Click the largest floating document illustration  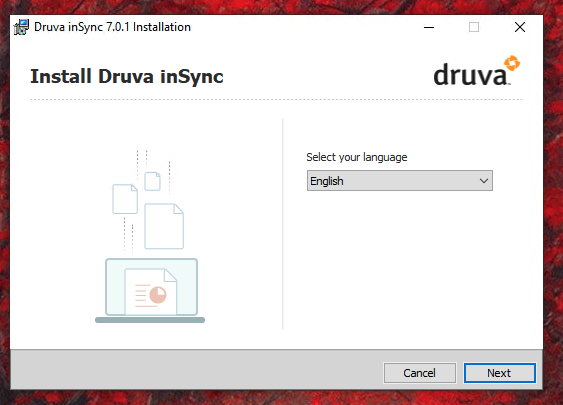164,226
